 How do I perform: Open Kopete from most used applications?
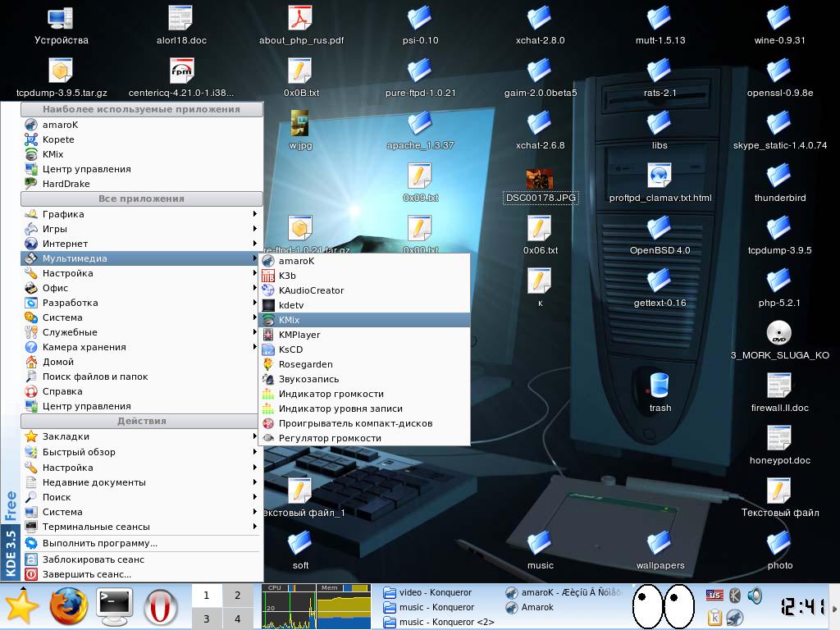coord(141,139)
